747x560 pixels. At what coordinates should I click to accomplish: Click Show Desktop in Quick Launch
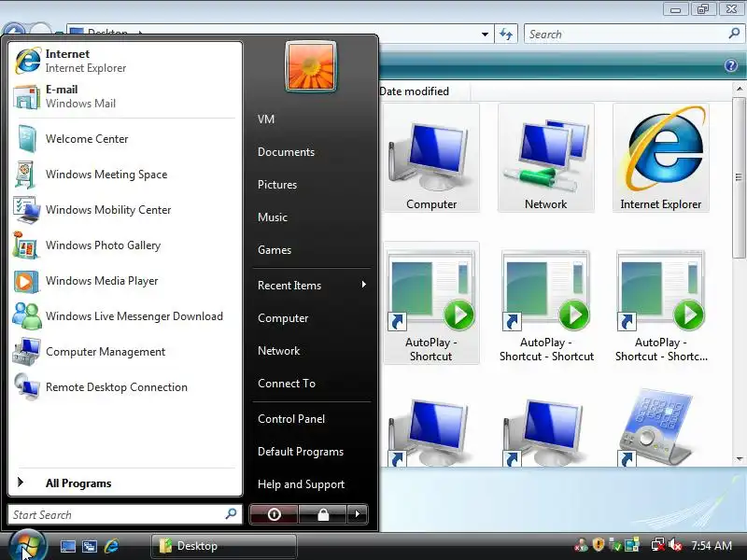(x=67, y=546)
